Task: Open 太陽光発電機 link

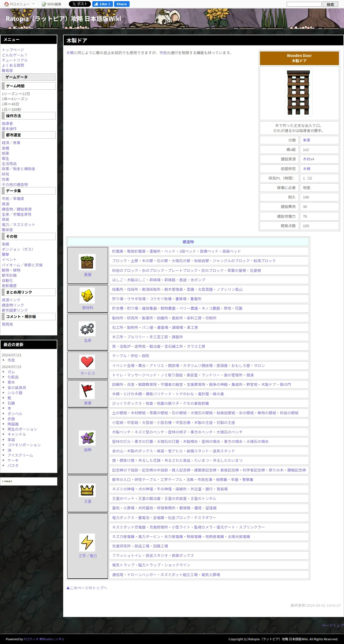Action: (239, 537)
